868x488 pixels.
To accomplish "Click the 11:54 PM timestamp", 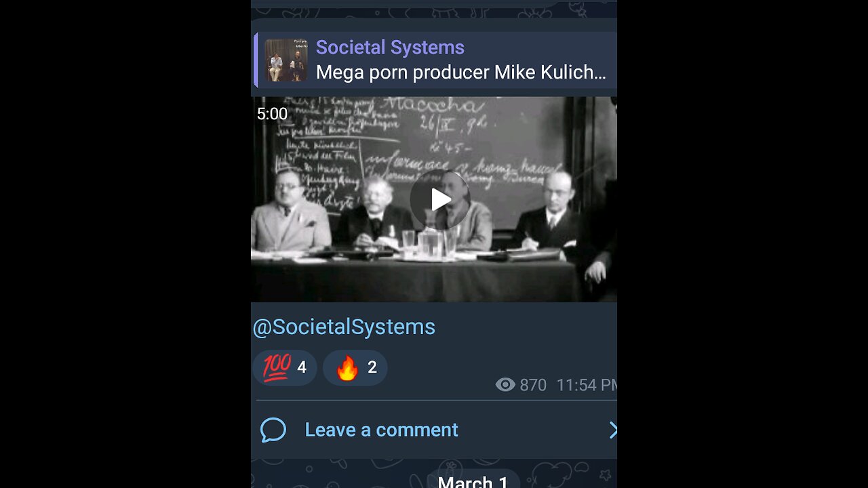I will 587,385.
